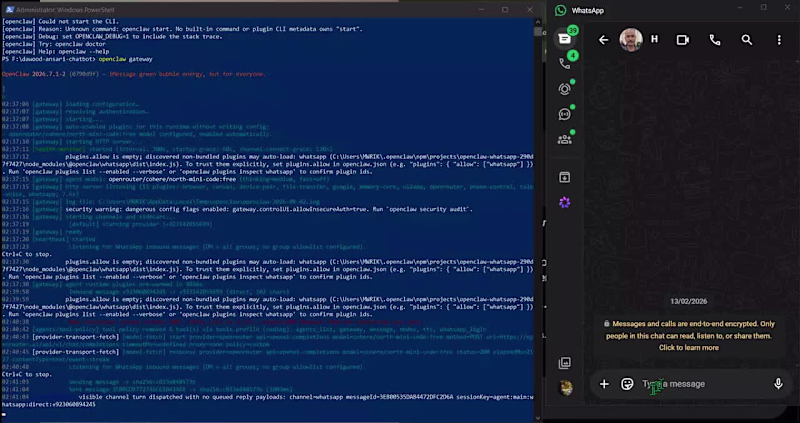Click the PowerShell scrollbar thumb
The width and height of the screenshot is (800, 423).
(538, 32)
